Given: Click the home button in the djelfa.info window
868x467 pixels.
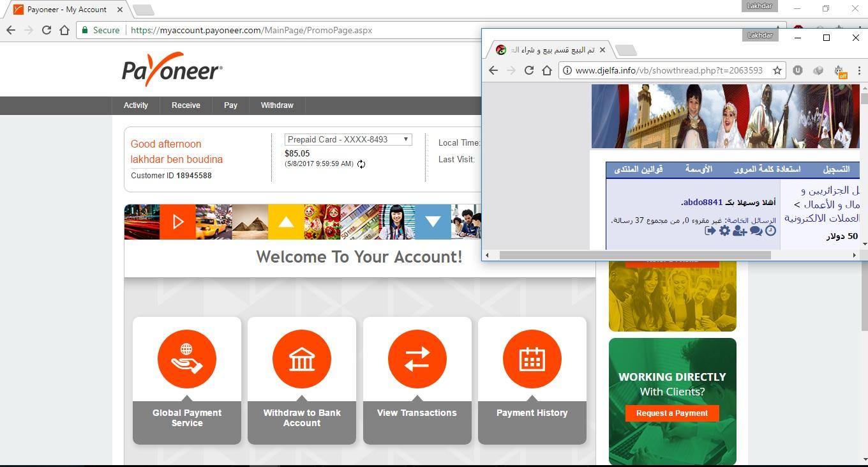Looking at the screenshot, I should 547,70.
